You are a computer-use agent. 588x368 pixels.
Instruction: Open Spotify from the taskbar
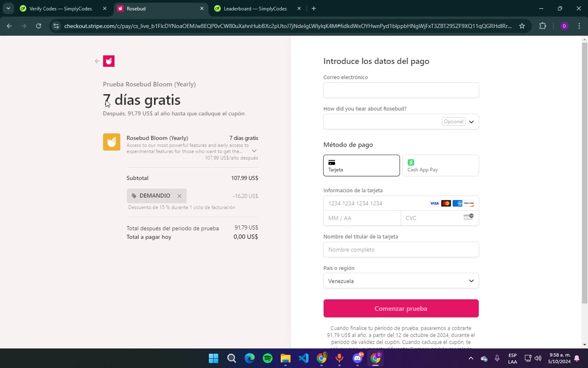pos(268,358)
